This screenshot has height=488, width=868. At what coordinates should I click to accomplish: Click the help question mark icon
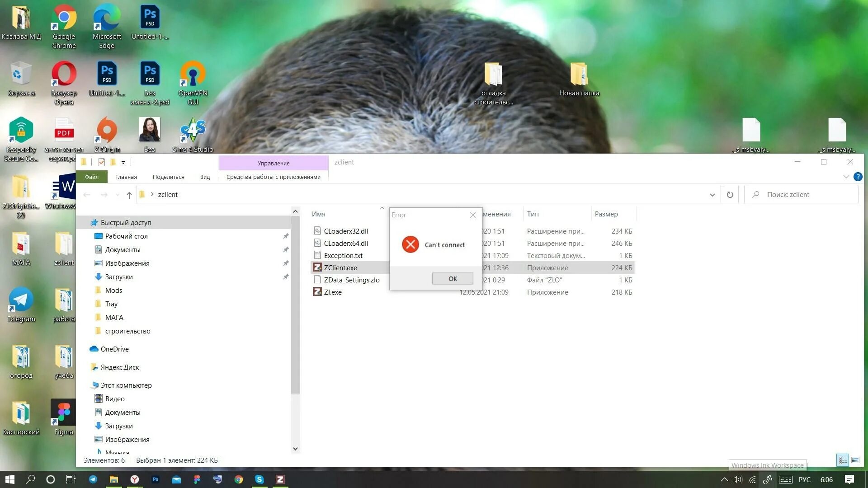[858, 177]
